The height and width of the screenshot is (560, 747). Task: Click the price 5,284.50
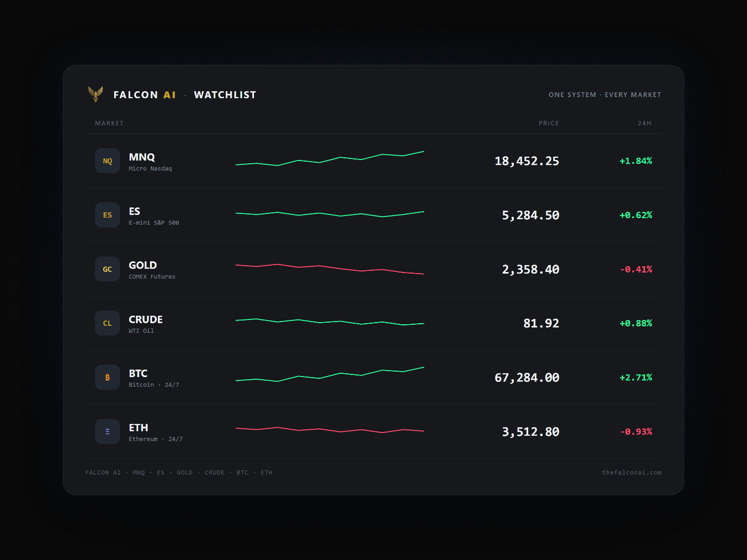[x=530, y=215]
